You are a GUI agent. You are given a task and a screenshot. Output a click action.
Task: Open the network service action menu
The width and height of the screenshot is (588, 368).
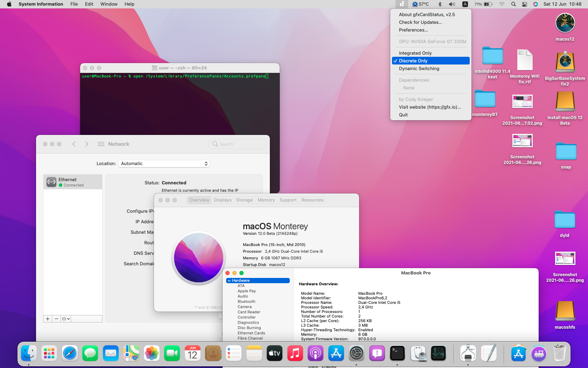coord(66,319)
